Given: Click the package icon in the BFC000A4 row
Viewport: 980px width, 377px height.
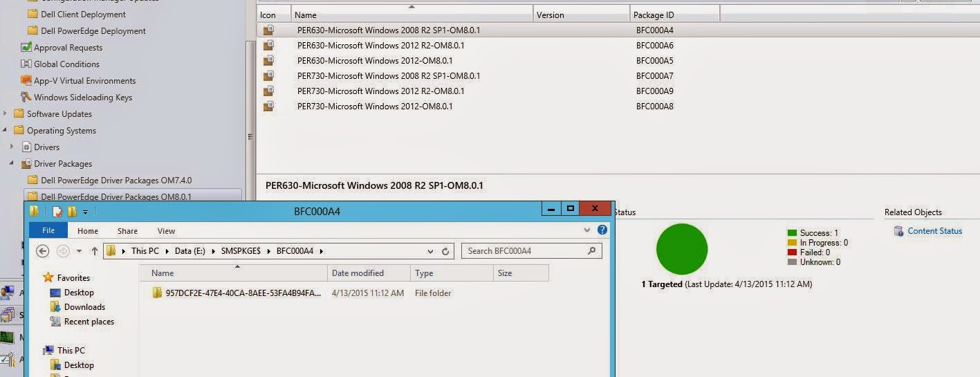Looking at the screenshot, I should click(x=268, y=30).
